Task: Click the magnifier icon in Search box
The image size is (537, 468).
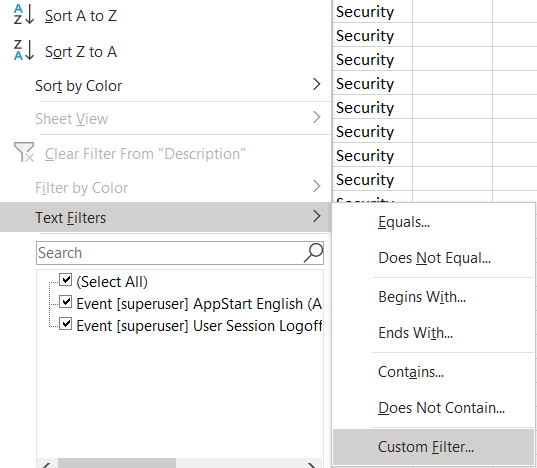Action: [x=313, y=253]
